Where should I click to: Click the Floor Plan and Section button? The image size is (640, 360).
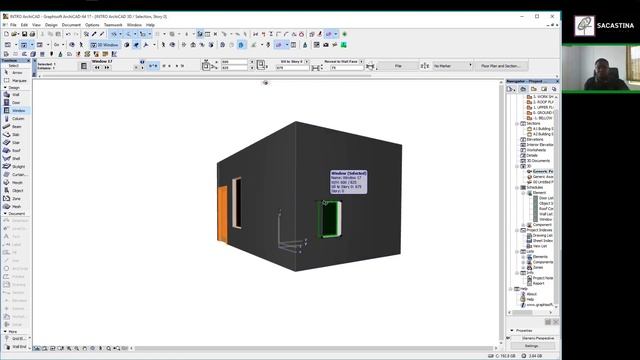[501, 66]
